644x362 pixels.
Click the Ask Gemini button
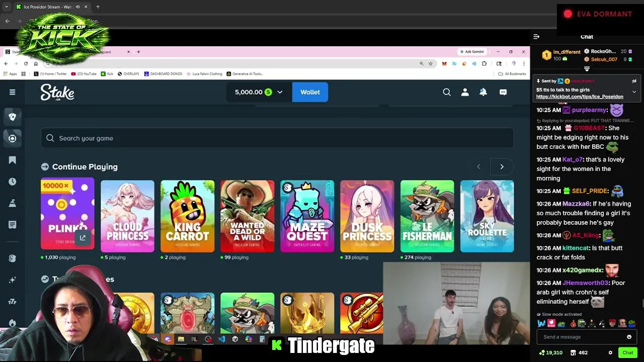click(x=472, y=52)
